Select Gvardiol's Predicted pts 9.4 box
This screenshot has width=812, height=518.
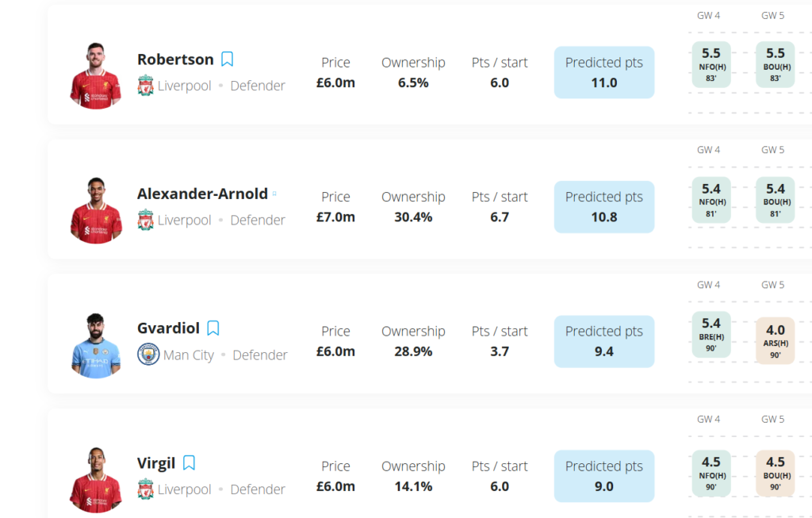click(x=604, y=341)
